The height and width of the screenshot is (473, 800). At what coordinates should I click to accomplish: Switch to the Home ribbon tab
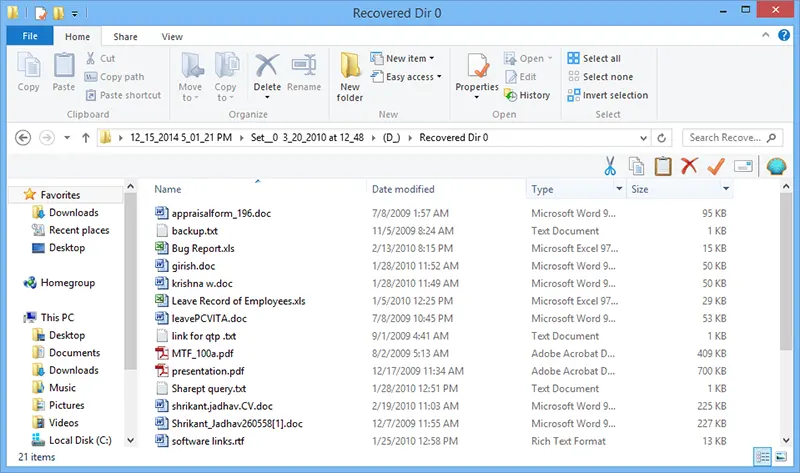tap(78, 36)
